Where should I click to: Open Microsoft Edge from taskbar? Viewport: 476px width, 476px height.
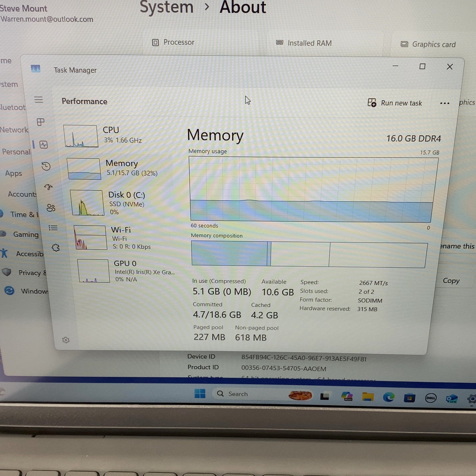tap(388, 397)
